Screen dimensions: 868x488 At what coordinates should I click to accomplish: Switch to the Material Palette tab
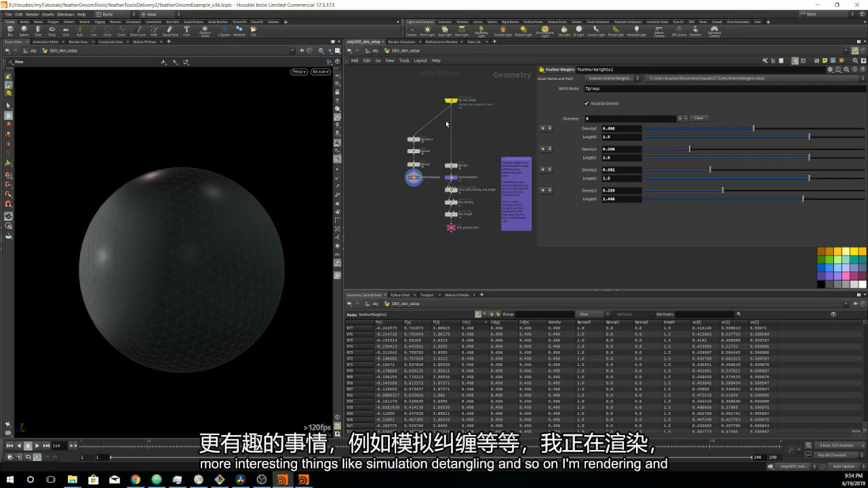(456, 295)
